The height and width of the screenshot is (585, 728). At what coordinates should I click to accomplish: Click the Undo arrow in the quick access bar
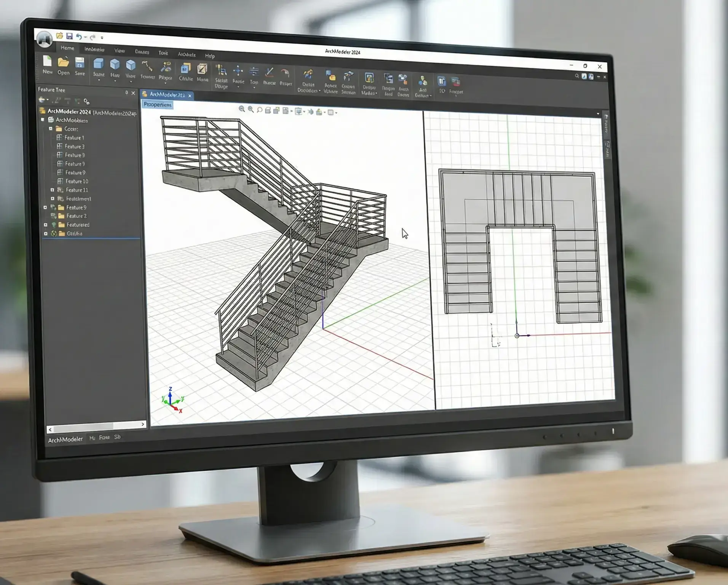click(x=78, y=36)
